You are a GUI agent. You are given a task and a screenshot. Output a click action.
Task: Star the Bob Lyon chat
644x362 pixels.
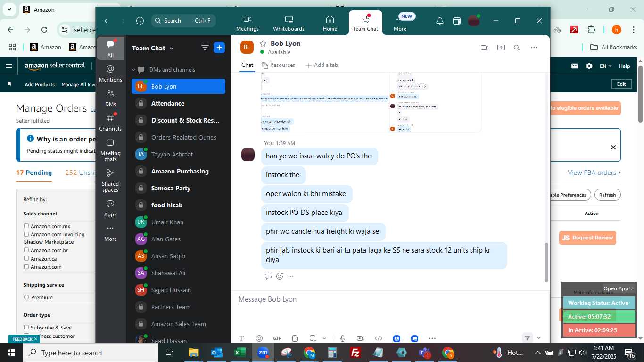(x=263, y=43)
